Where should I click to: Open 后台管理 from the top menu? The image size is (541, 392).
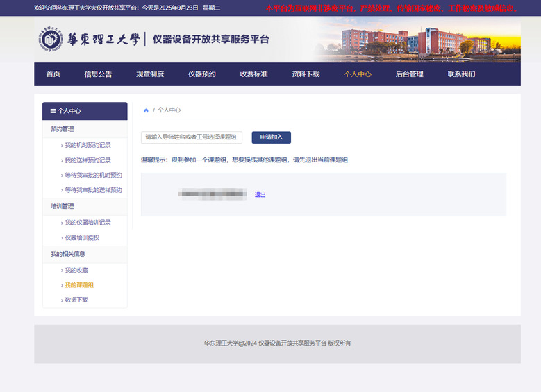point(409,74)
